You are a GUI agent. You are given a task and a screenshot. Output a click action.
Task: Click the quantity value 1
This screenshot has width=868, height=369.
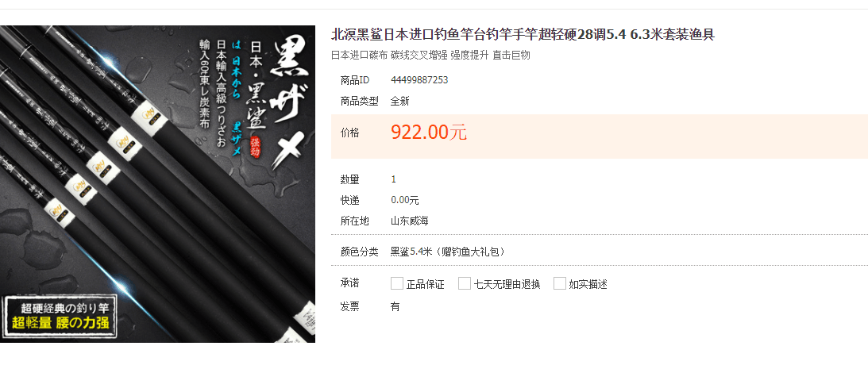tap(394, 179)
